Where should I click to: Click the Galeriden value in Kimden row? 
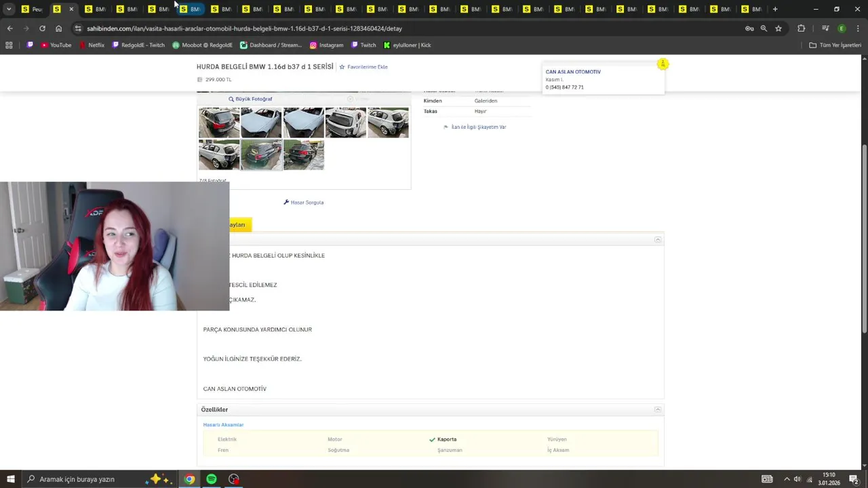486,101
